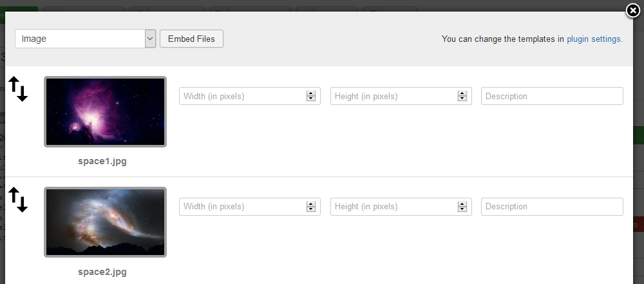Focus the Width field for space1.jpg
Image resolution: width=644 pixels, height=284 pixels.
(x=241, y=96)
